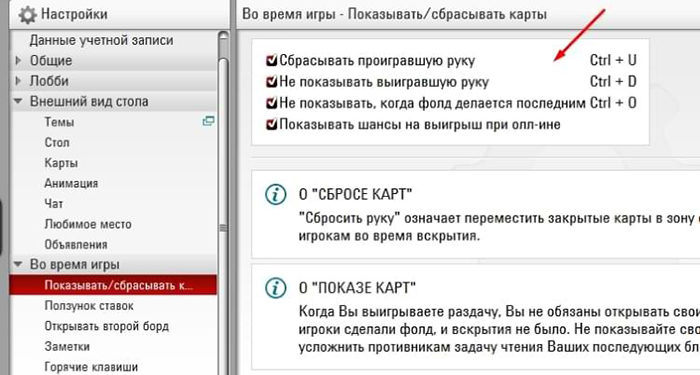Expand the Общие section arrow
Image resolution: width=700 pixels, height=375 pixels.
tap(18, 60)
